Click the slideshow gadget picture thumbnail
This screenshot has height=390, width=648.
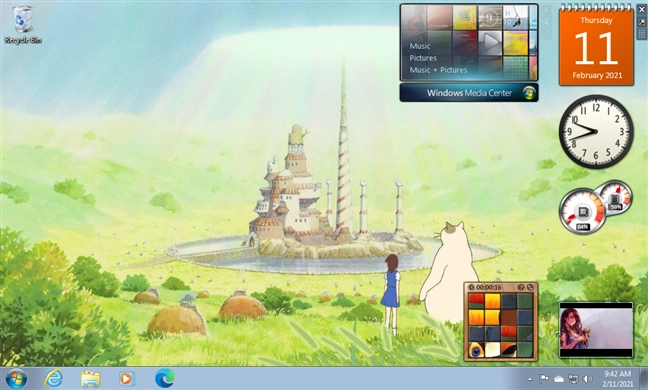[x=596, y=330]
